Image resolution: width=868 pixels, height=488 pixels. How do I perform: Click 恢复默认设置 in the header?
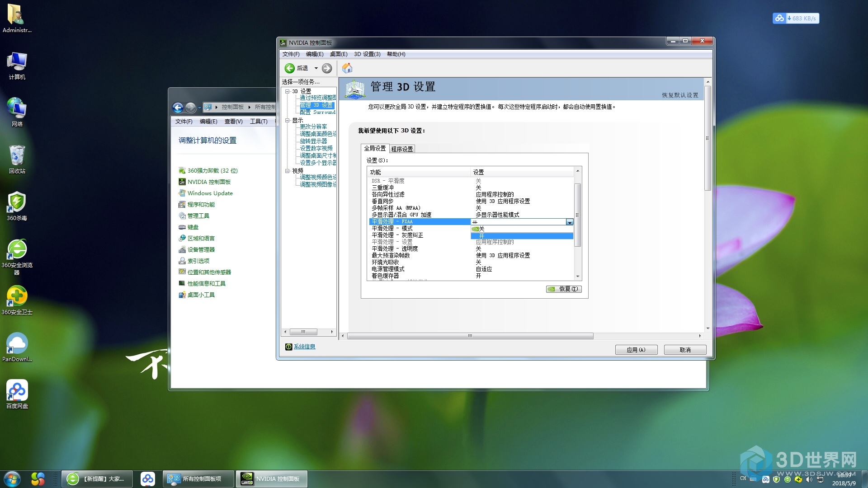[x=680, y=95]
